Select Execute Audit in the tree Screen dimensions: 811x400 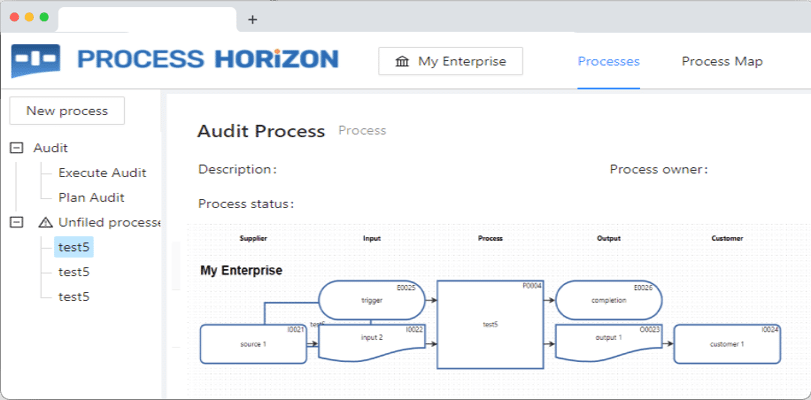102,173
